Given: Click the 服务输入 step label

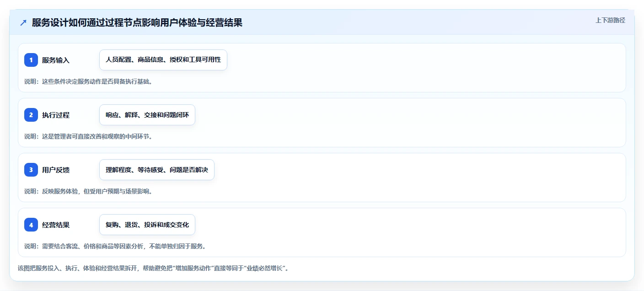Looking at the screenshot, I should coord(56,60).
